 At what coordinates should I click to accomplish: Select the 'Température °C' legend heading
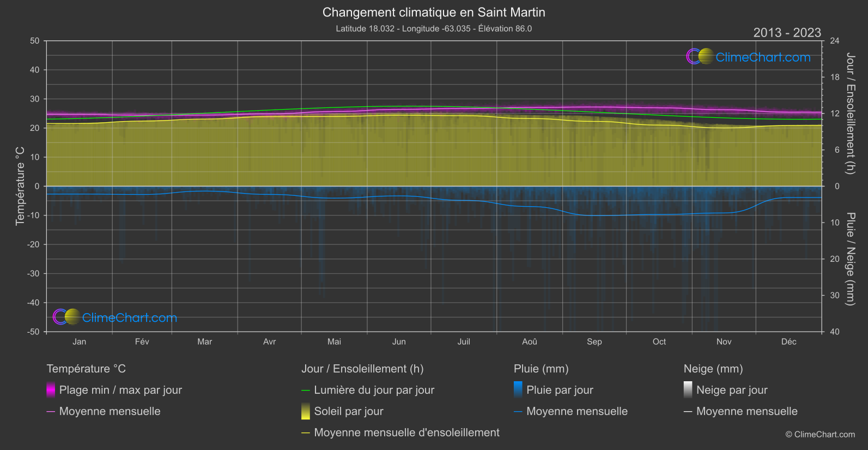point(86,369)
